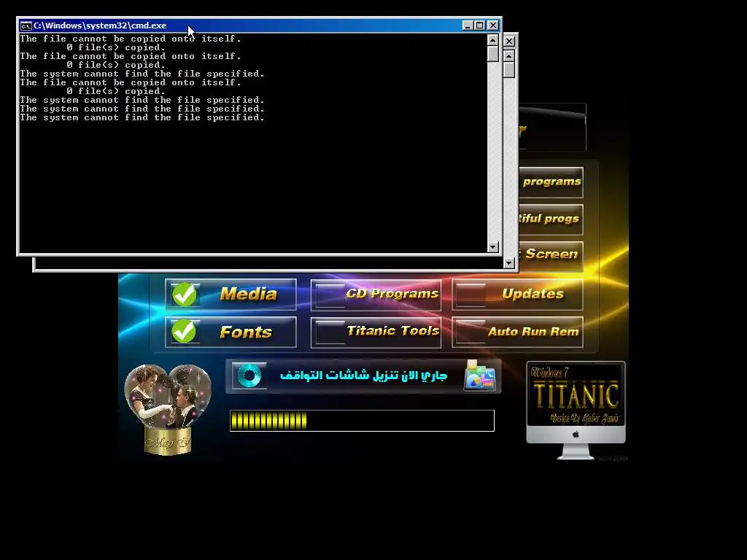
Task: Maximize the cmd.exe window
Action: (480, 26)
